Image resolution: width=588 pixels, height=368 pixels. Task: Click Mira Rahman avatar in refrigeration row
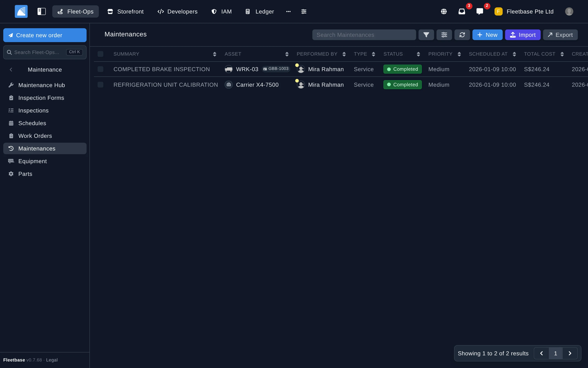301,85
